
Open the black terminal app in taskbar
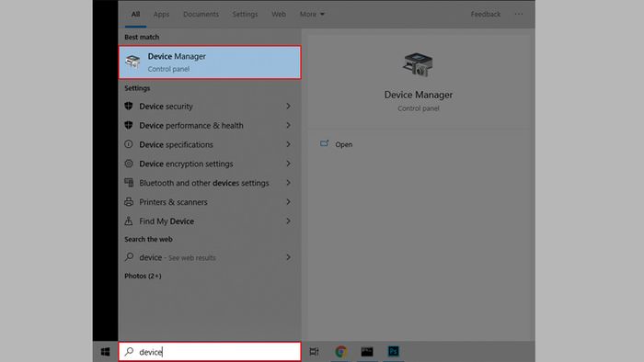(x=367, y=352)
